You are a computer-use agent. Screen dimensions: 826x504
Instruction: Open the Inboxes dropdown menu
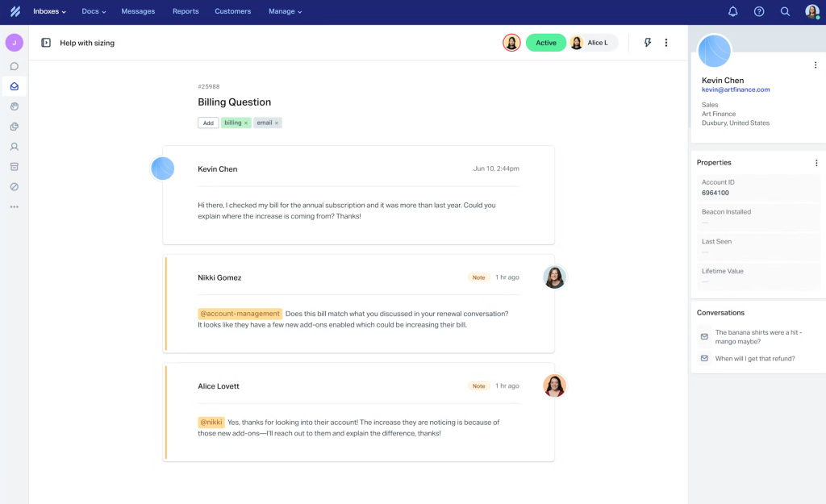click(x=49, y=11)
